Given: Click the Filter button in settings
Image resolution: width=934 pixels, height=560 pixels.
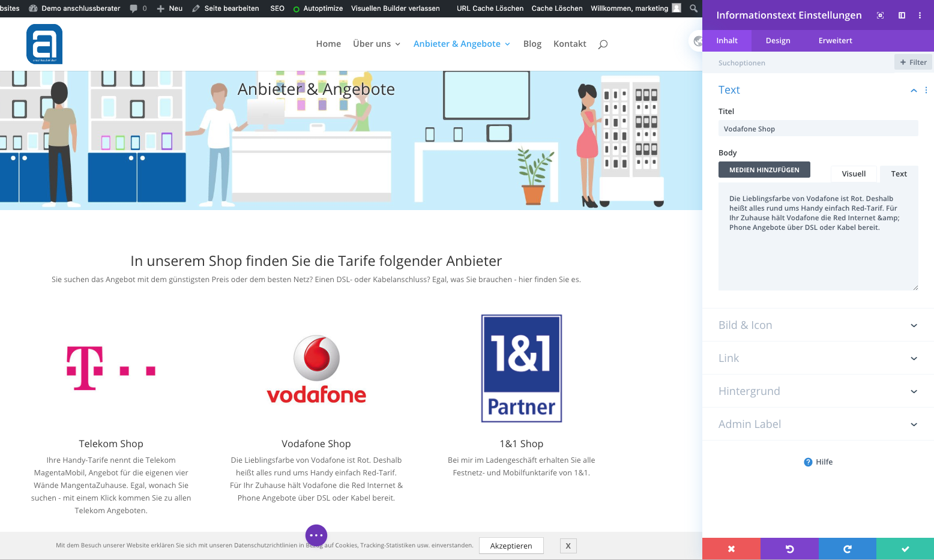Looking at the screenshot, I should pyautogui.click(x=913, y=62).
